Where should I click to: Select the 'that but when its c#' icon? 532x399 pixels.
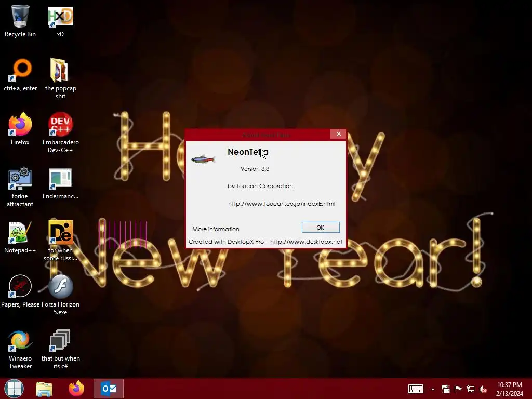pos(60,349)
